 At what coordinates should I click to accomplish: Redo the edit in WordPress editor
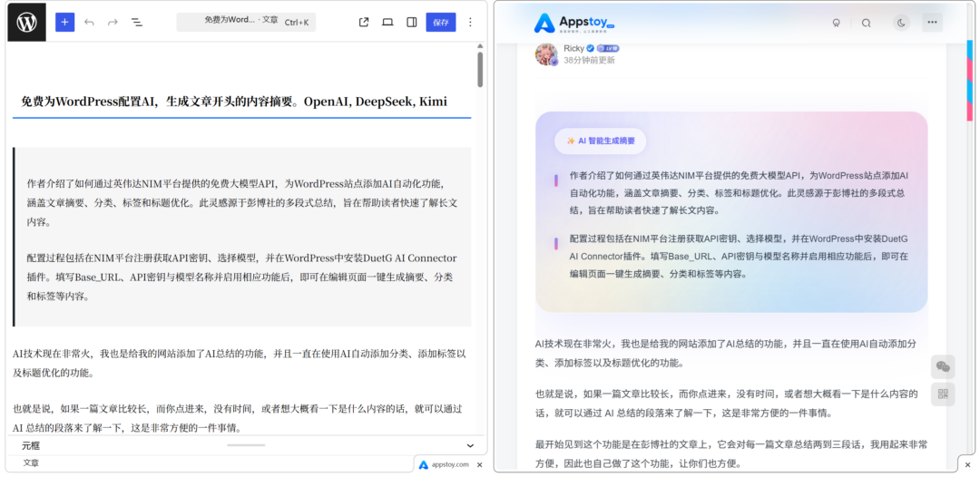click(113, 23)
